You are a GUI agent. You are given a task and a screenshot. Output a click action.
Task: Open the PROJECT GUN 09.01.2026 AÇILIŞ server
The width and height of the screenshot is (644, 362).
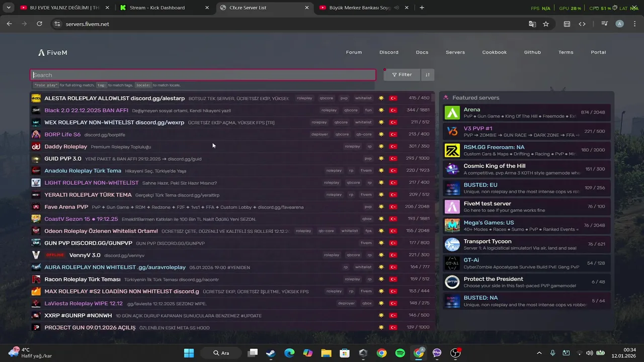tap(232, 328)
